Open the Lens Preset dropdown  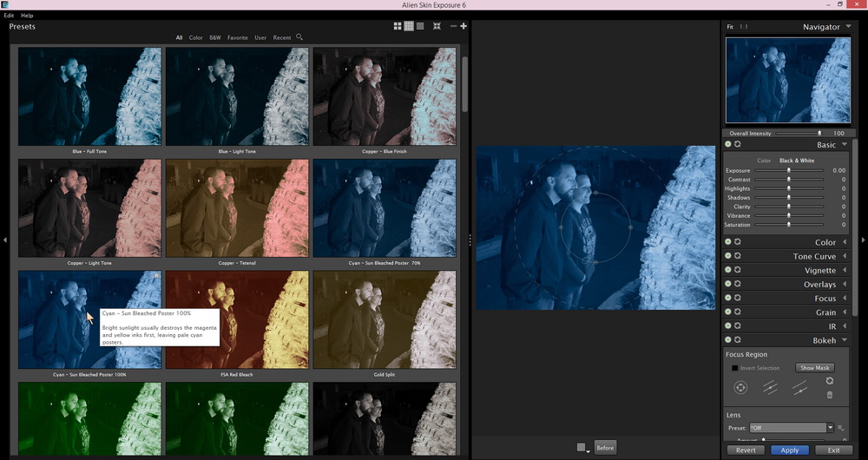point(830,428)
